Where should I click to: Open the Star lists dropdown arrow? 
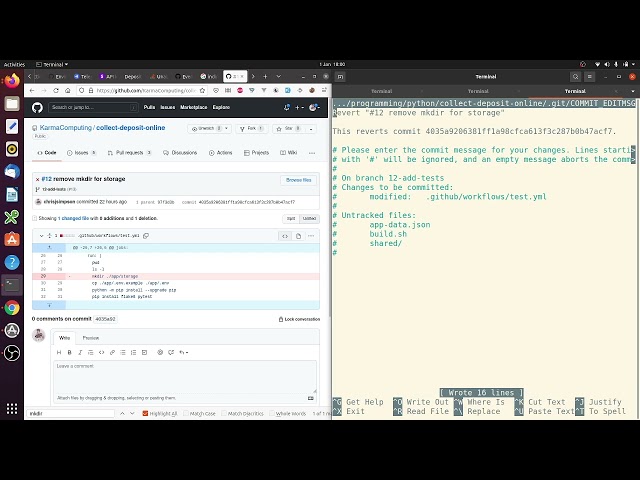(x=311, y=129)
